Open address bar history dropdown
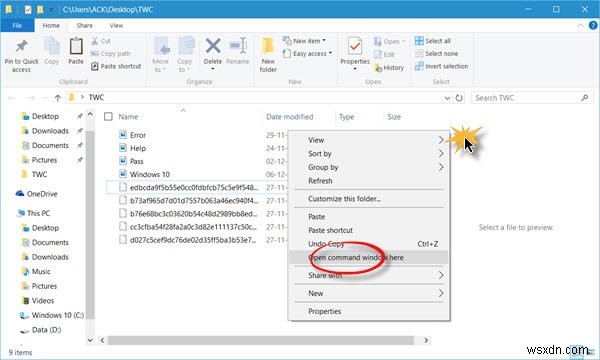 447,98
